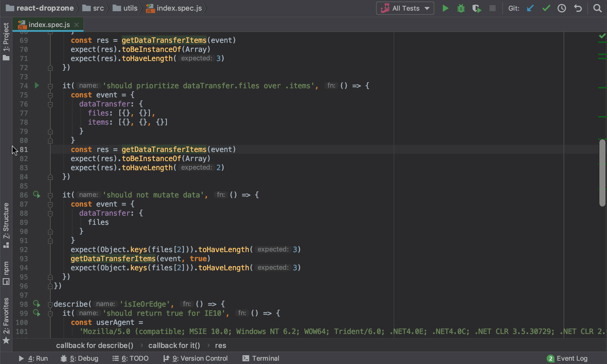Rerun the 'isIeOrEdge' test gutter icon
Screen dimensions: 607x364
click(x=37, y=304)
